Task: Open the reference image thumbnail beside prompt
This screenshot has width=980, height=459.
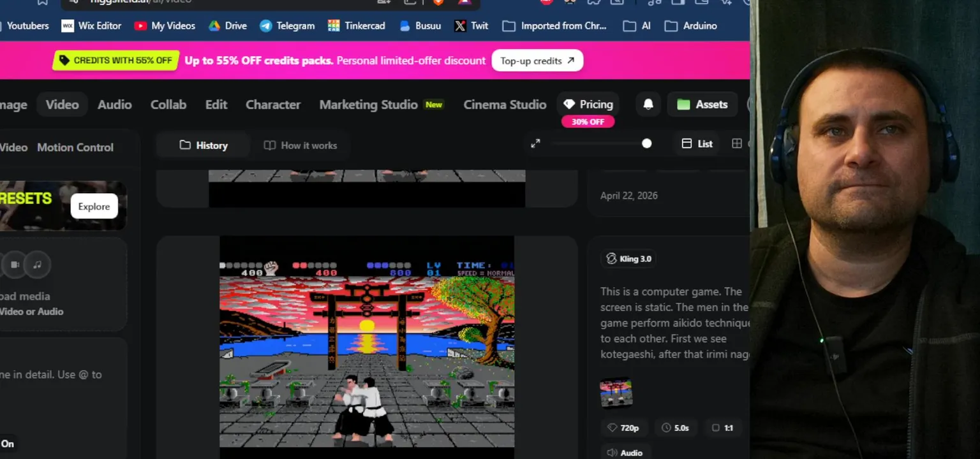Action: (616, 393)
